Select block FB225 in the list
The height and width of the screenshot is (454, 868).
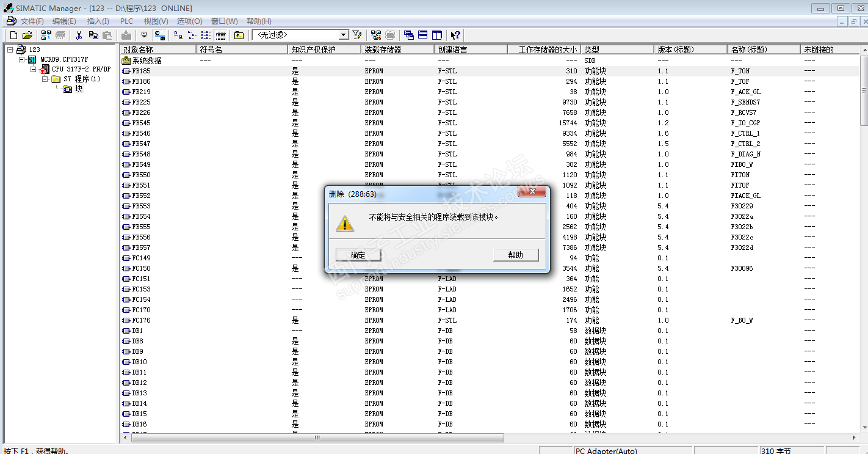tap(141, 102)
